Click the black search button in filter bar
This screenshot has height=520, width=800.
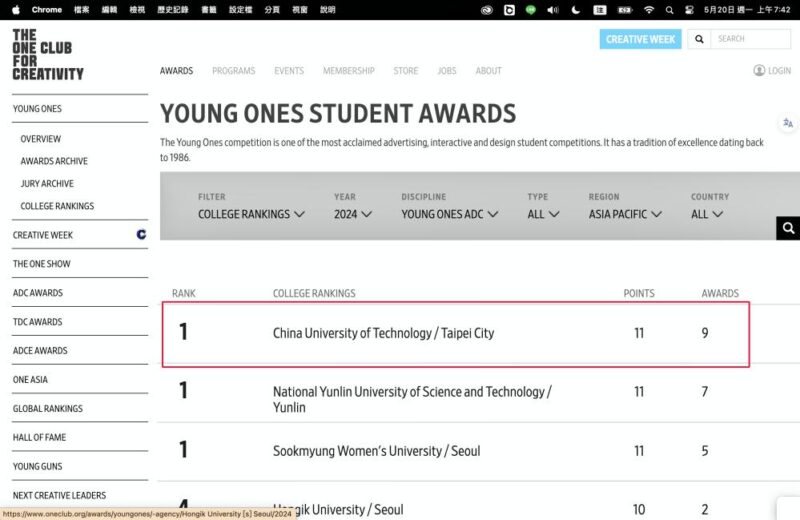pos(788,228)
